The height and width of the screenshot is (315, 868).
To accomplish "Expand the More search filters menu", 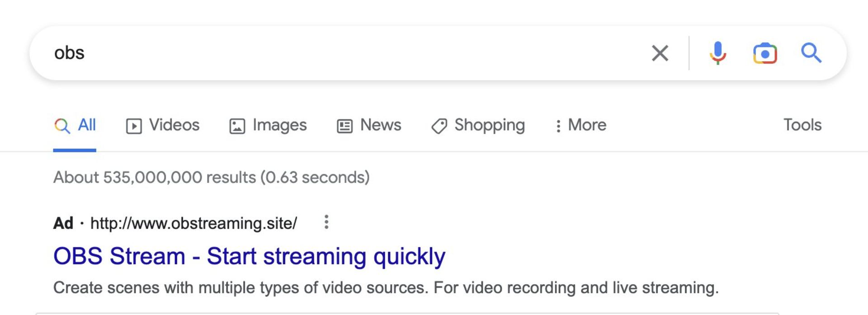I will tap(581, 125).
